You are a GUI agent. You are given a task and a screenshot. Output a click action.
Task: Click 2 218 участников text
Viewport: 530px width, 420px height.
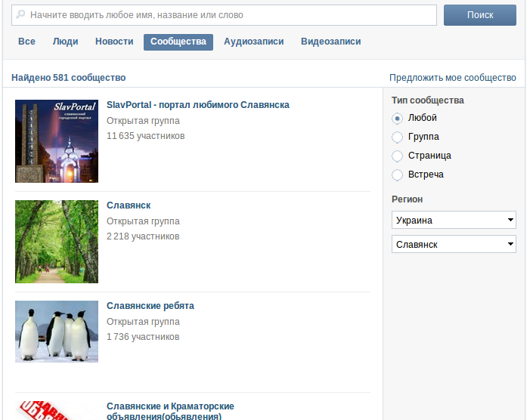click(143, 236)
